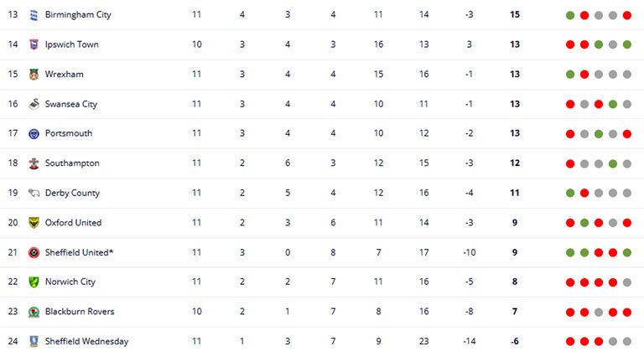
Task: Click the Oxford United club crest
Action: click(x=34, y=223)
